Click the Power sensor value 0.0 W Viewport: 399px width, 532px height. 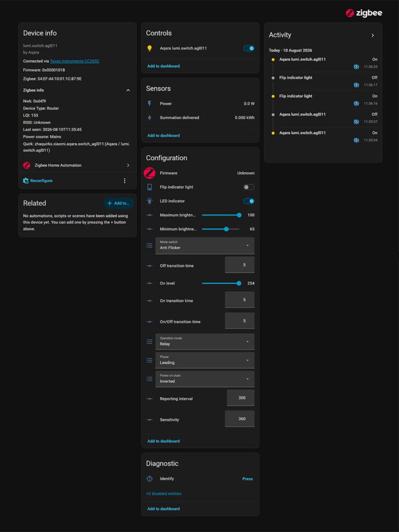tap(249, 104)
